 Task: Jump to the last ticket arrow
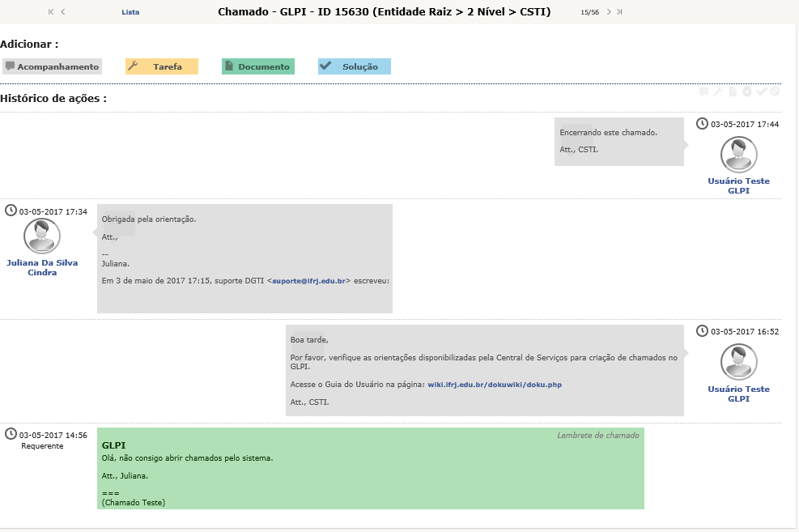coord(619,12)
